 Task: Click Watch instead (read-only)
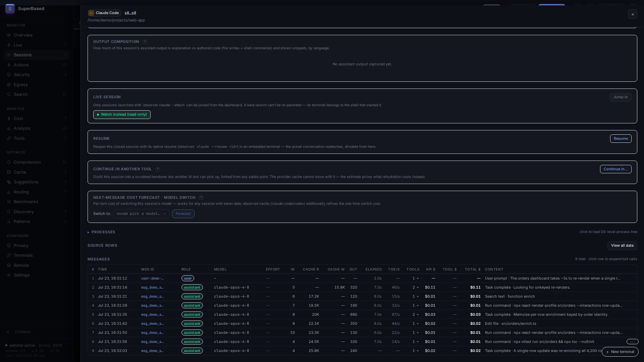click(122, 115)
